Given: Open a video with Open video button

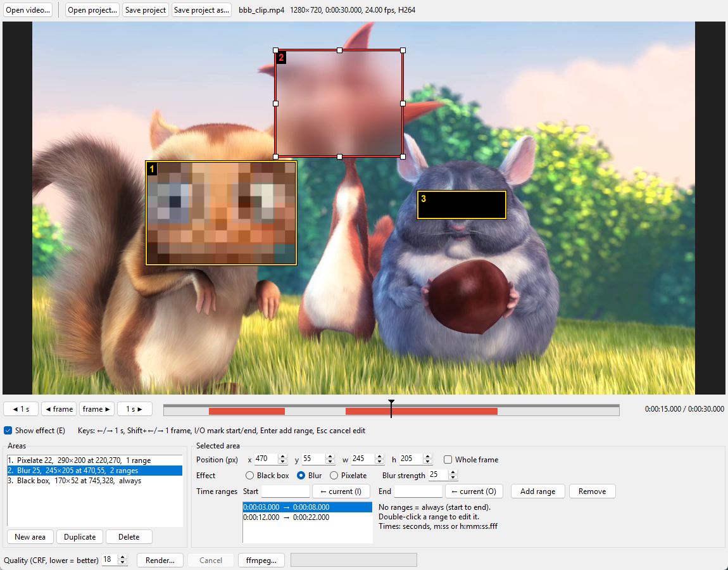Looking at the screenshot, I should pos(28,9).
